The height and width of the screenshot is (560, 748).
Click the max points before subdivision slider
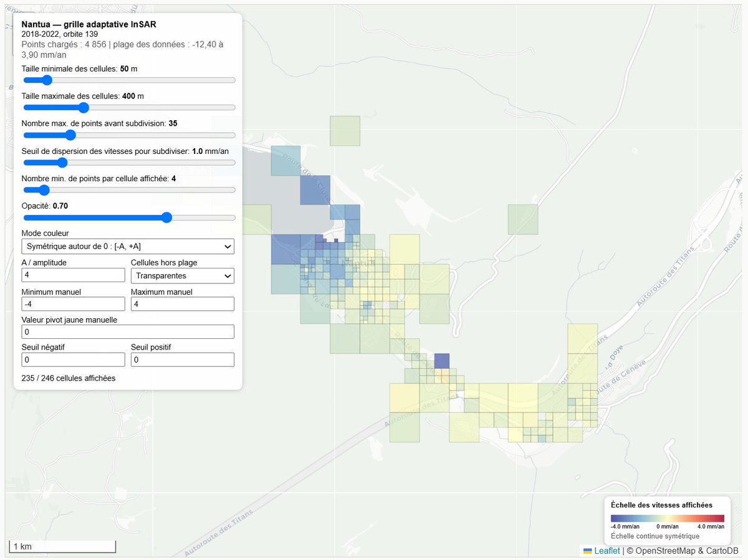[x=129, y=135]
